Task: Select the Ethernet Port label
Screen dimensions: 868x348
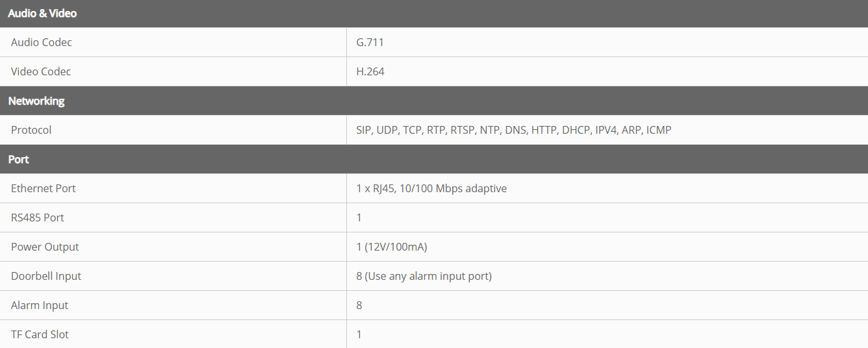Action: pyautogui.click(x=44, y=188)
